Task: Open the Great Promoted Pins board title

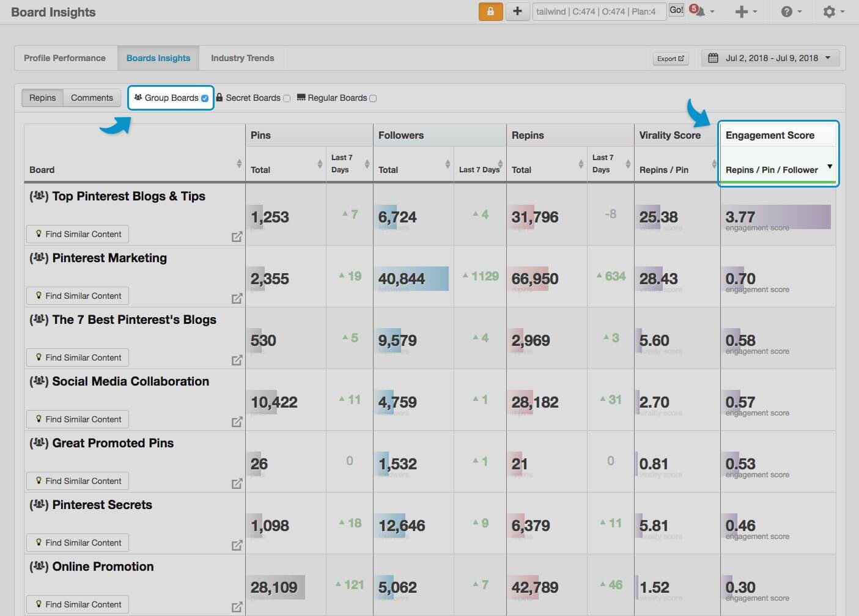Action: tap(112, 443)
